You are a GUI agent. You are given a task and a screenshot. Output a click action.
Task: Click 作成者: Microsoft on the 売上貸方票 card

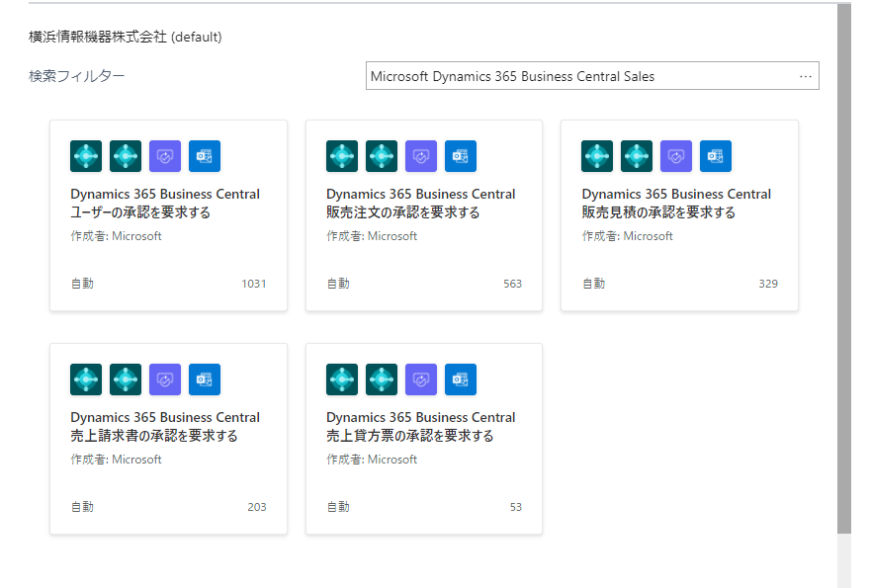click(372, 460)
